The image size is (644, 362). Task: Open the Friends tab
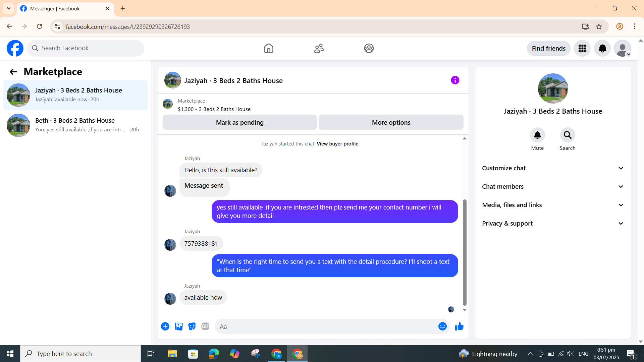(319, 49)
